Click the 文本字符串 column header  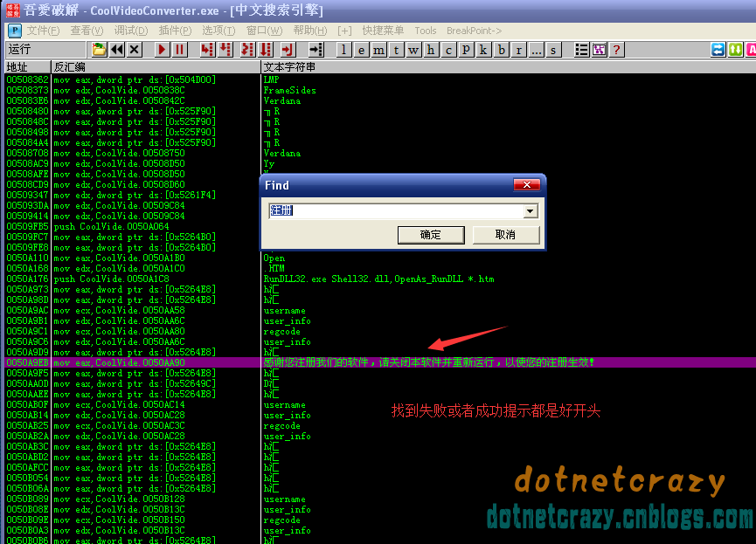coord(509,67)
